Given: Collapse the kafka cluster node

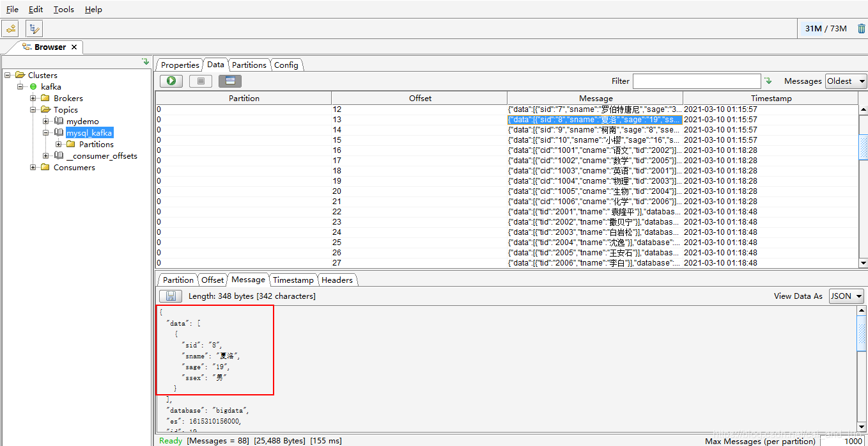Looking at the screenshot, I should point(20,87).
